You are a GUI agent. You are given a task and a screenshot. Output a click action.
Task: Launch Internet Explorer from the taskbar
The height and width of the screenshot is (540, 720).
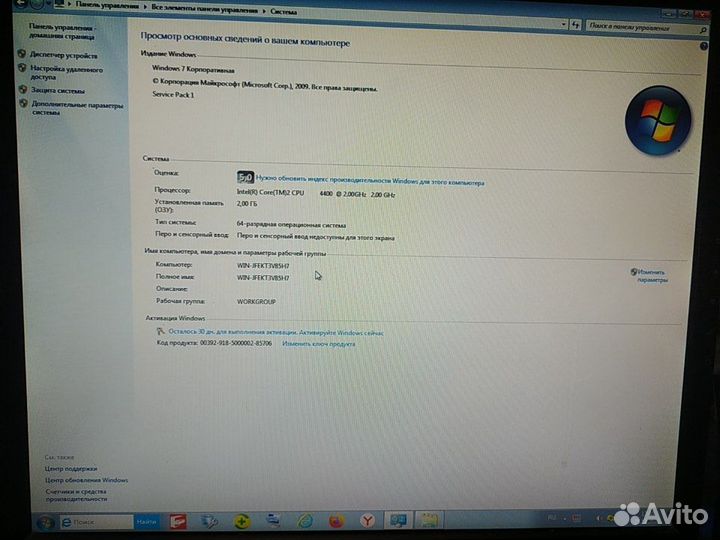(x=305, y=521)
